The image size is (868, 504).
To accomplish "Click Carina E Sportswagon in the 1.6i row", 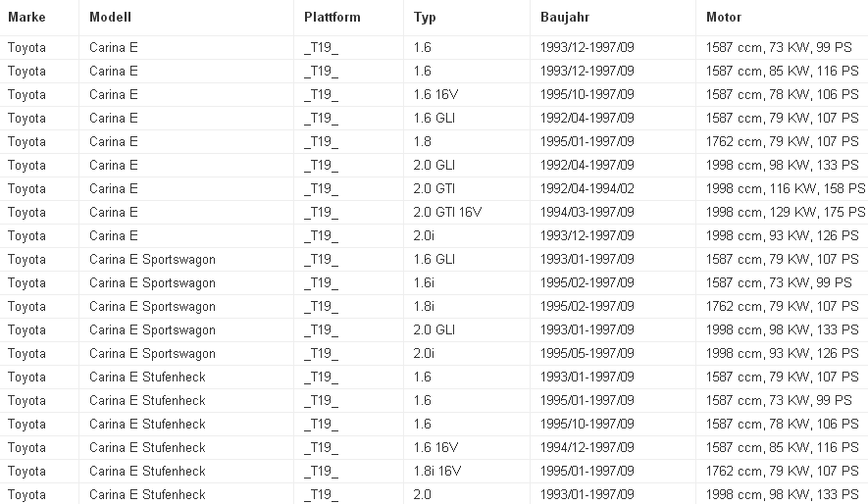I will pyautogui.click(x=152, y=282).
